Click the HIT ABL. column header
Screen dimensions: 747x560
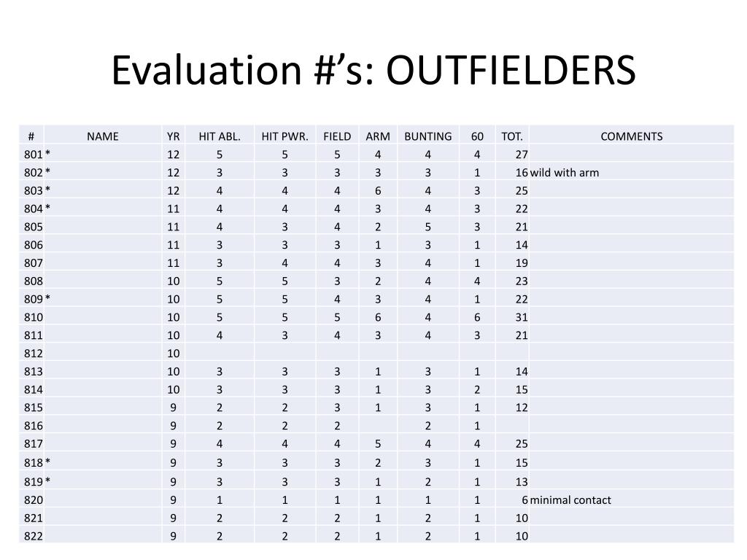point(220,136)
